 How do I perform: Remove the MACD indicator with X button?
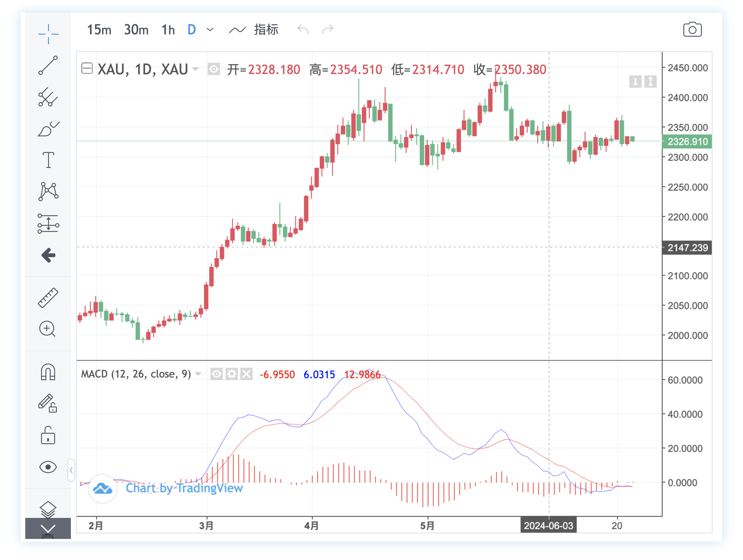click(x=247, y=374)
